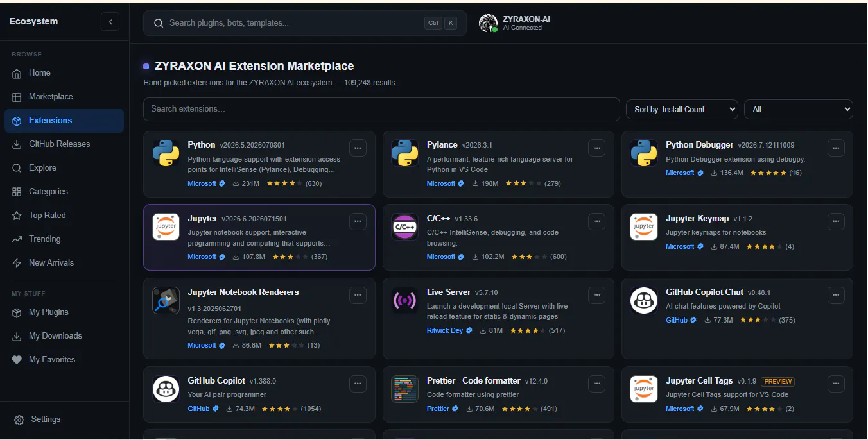Go to Home in sidebar
The width and height of the screenshot is (868, 440).
(64, 73)
